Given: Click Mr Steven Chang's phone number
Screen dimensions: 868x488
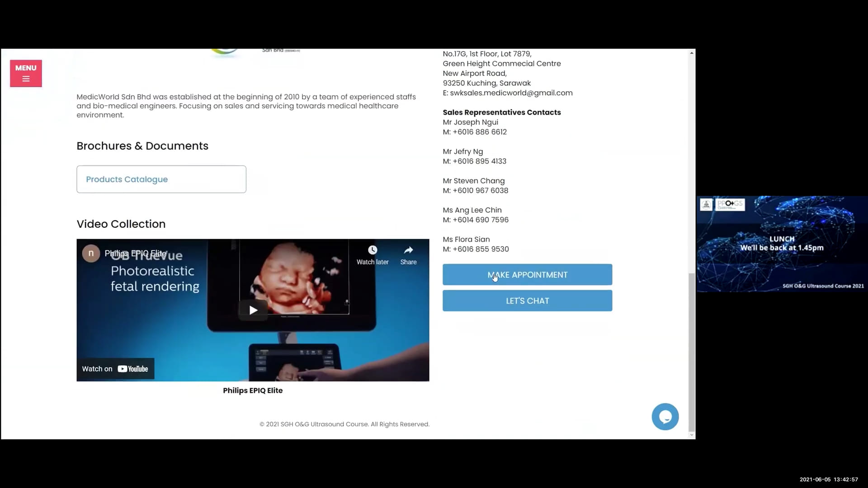Looking at the screenshot, I should click(x=480, y=191).
